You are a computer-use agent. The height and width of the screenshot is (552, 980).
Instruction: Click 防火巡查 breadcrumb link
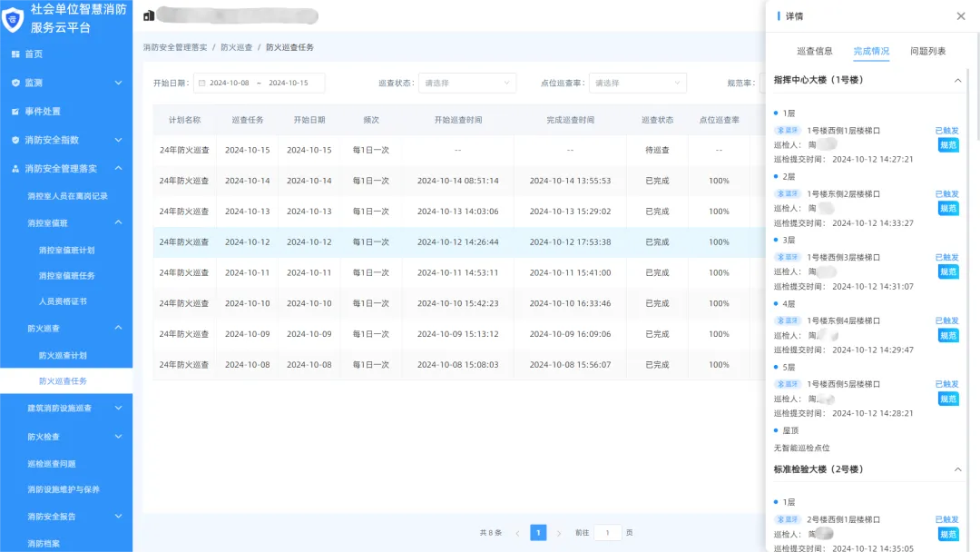pyautogui.click(x=236, y=47)
